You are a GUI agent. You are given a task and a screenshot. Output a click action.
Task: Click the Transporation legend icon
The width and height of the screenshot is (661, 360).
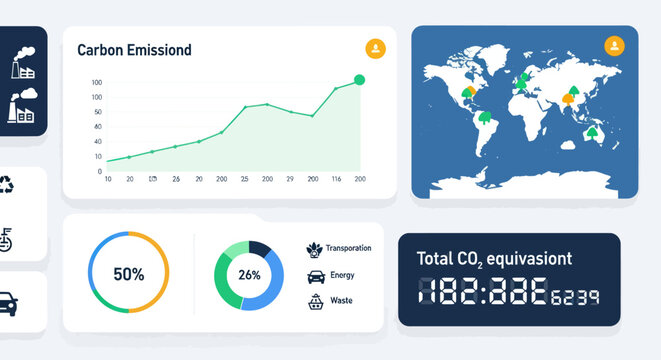click(x=314, y=250)
